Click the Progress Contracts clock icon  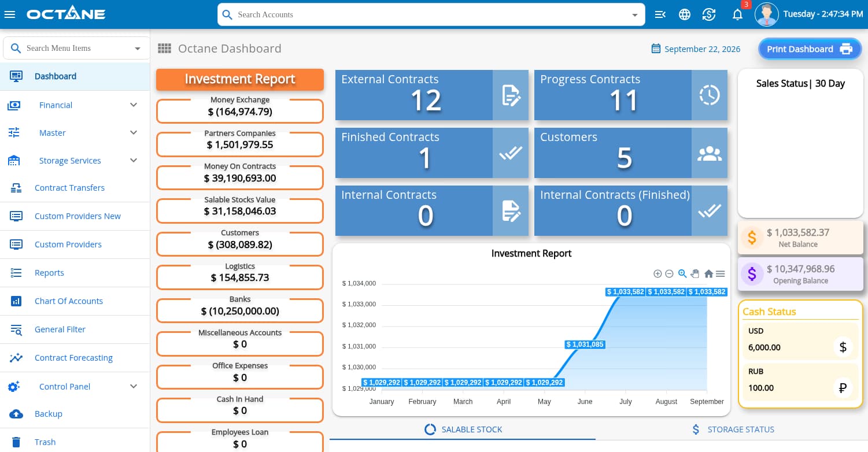710,95
